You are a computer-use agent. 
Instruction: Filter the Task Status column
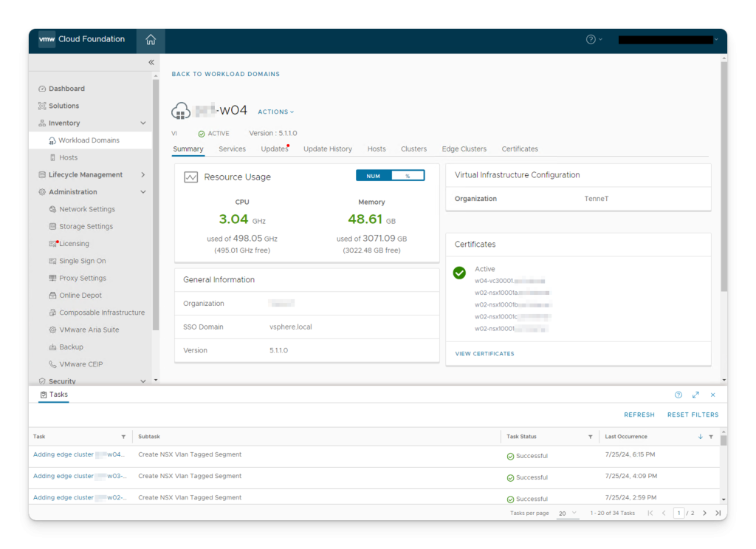click(590, 437)
